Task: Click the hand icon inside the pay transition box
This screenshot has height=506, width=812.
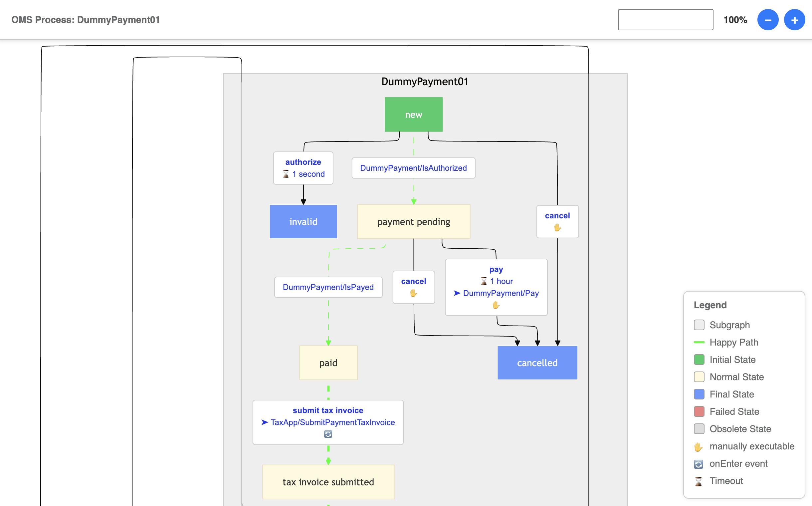Action: point(496,305)
